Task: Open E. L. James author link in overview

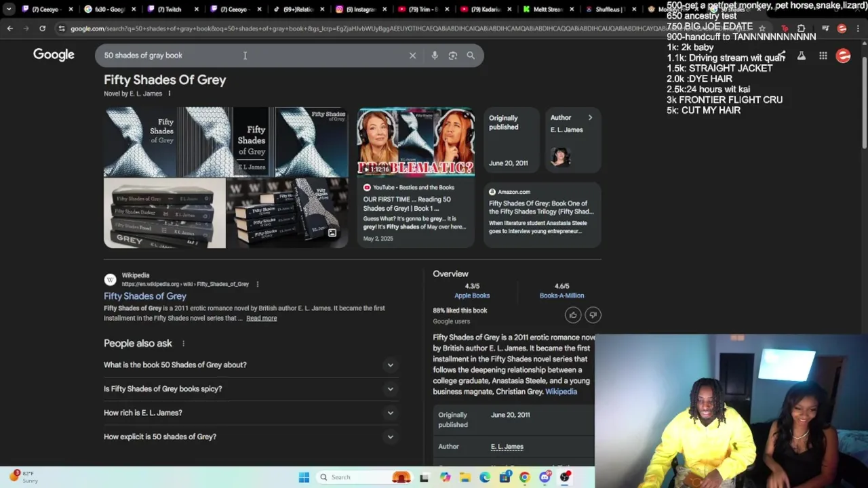Action: click(x=507, y=447)
